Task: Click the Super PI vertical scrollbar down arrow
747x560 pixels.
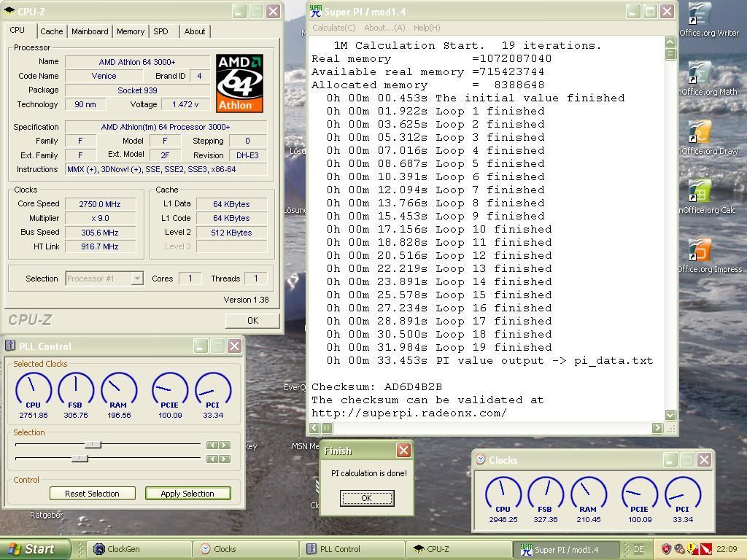Action: 670,415
